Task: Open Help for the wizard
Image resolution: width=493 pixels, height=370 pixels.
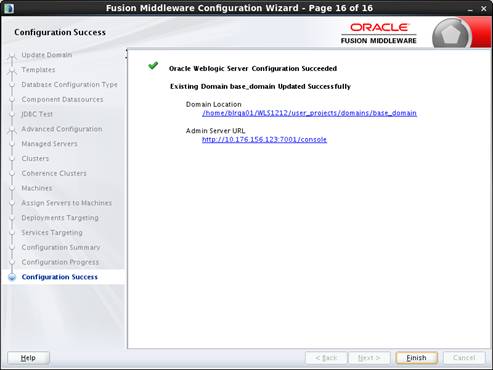Action: tap(28, 358)
